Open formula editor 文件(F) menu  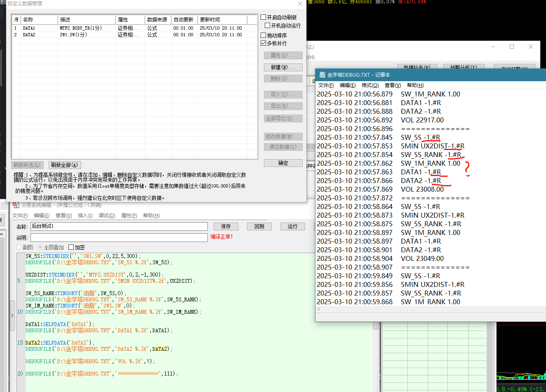(x=20, y=216)
